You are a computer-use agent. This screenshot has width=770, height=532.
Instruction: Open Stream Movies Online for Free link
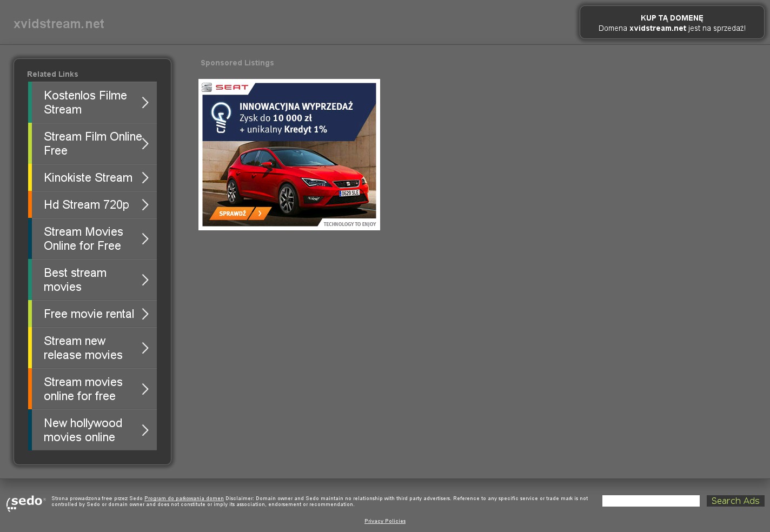83,239
